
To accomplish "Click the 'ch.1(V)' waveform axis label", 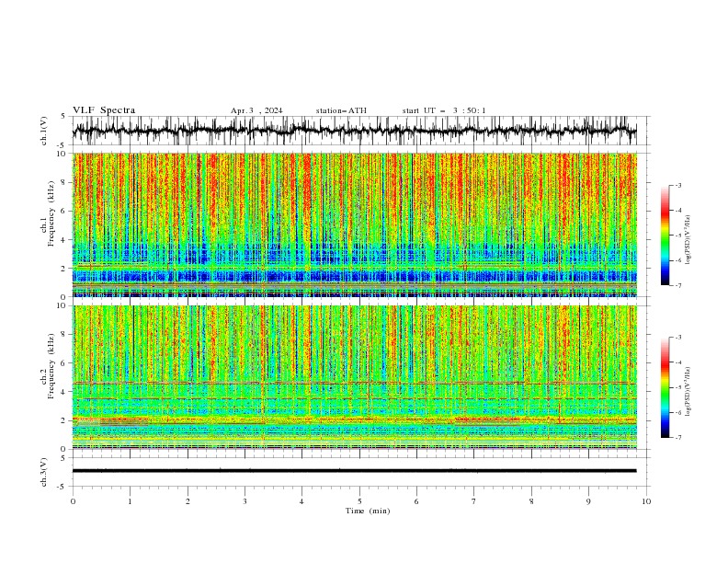I will point(44,131).
